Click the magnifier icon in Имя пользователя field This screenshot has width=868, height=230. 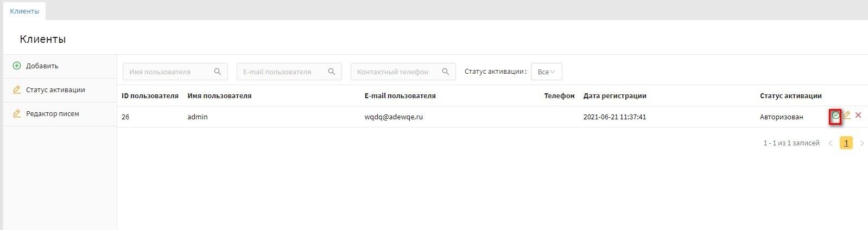click(x=218, y=72)
